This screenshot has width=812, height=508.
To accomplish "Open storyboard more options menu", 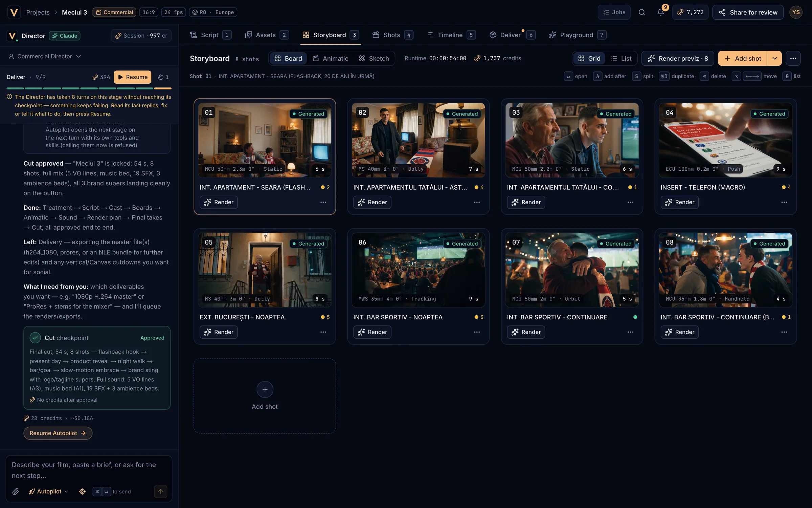I will click(x=793, y=58).
